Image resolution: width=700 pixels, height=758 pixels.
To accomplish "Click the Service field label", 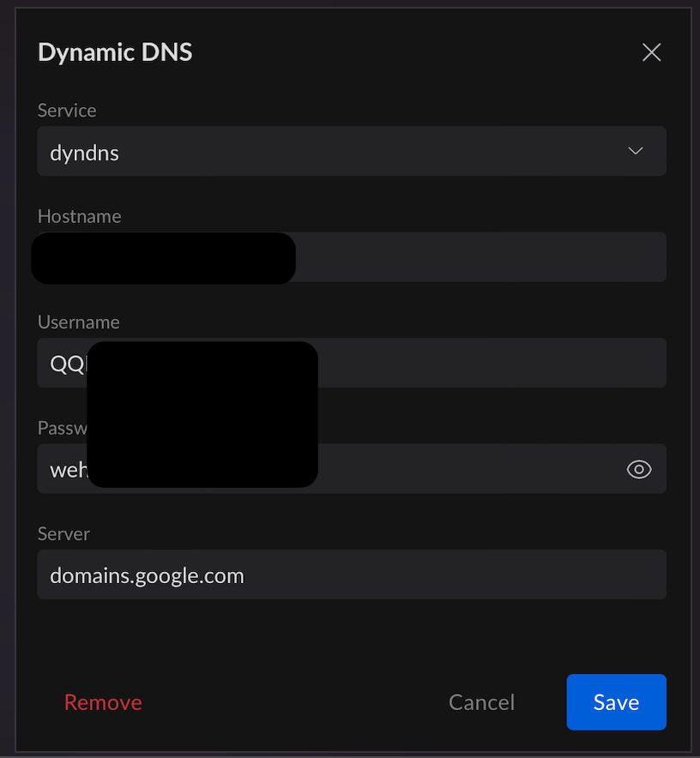I will click(67, 111).
